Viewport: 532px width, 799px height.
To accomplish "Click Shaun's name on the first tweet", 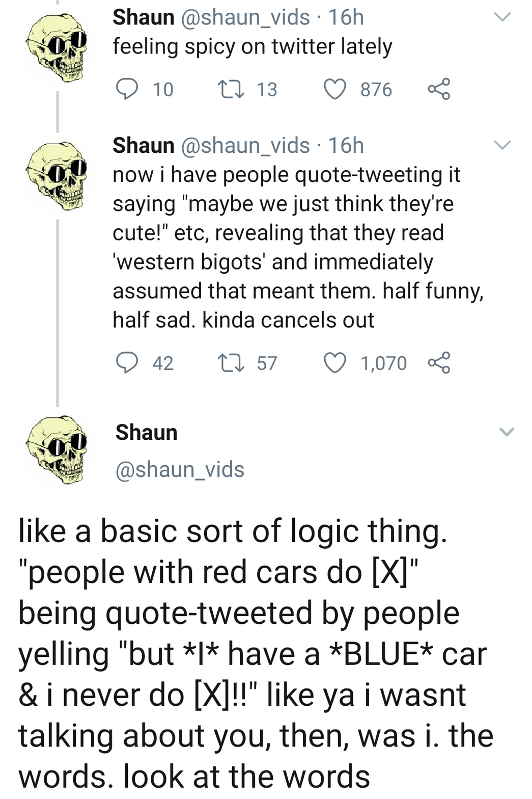I will pos(144,17).
